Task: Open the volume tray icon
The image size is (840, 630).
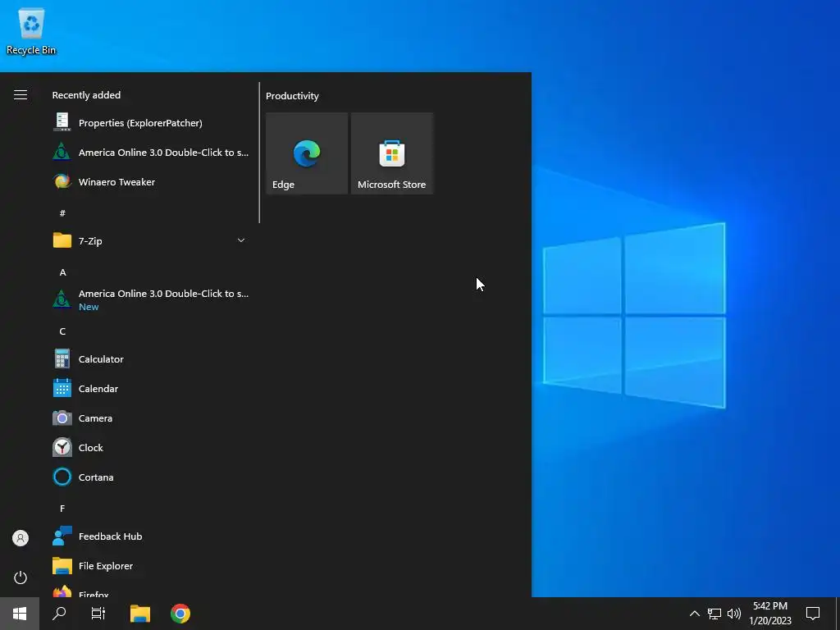Action: coord(734,614)
